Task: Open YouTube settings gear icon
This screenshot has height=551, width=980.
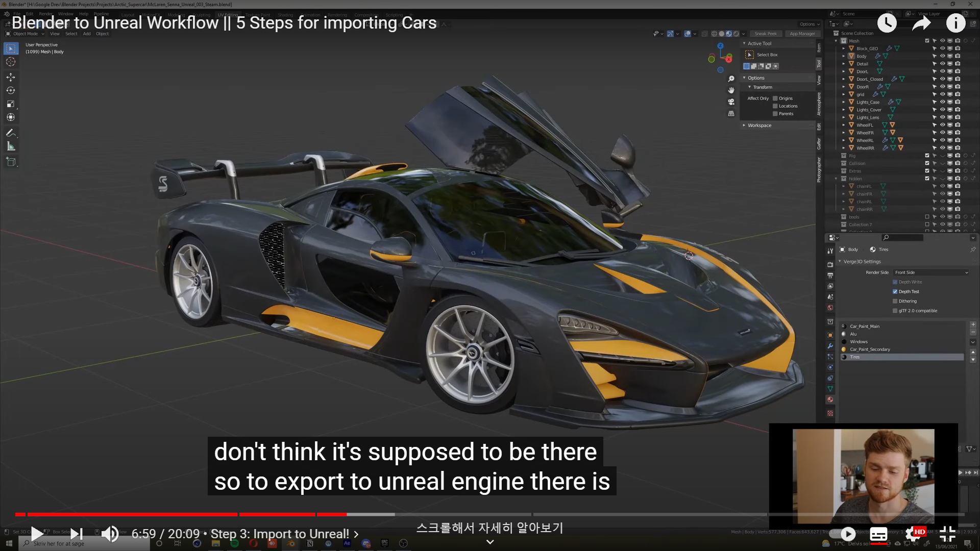Action: coord(913,534)
